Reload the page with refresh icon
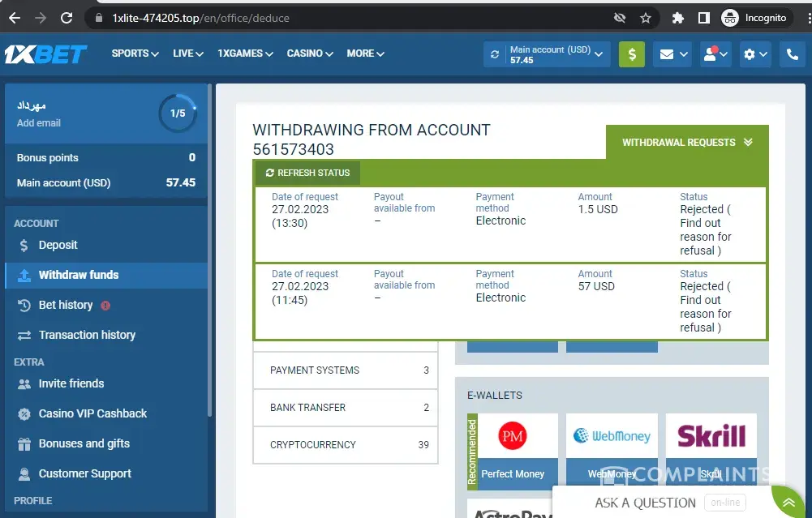The image size is (812, 518). pyautogui.click(x=67, y=18)
